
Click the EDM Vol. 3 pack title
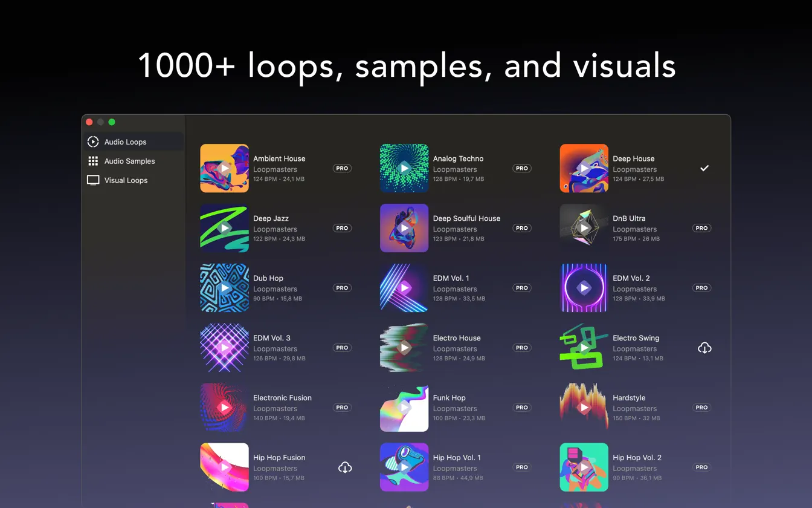click(272, 338)
